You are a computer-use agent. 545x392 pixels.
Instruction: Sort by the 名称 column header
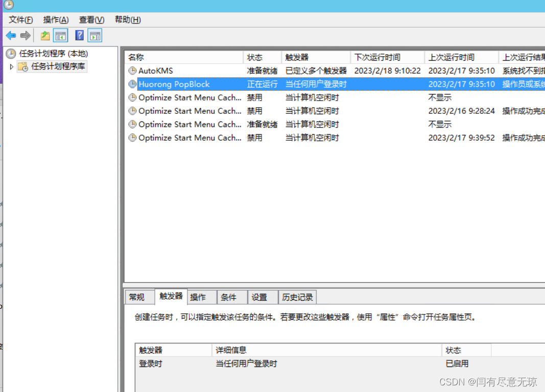(x=184, y=57)
